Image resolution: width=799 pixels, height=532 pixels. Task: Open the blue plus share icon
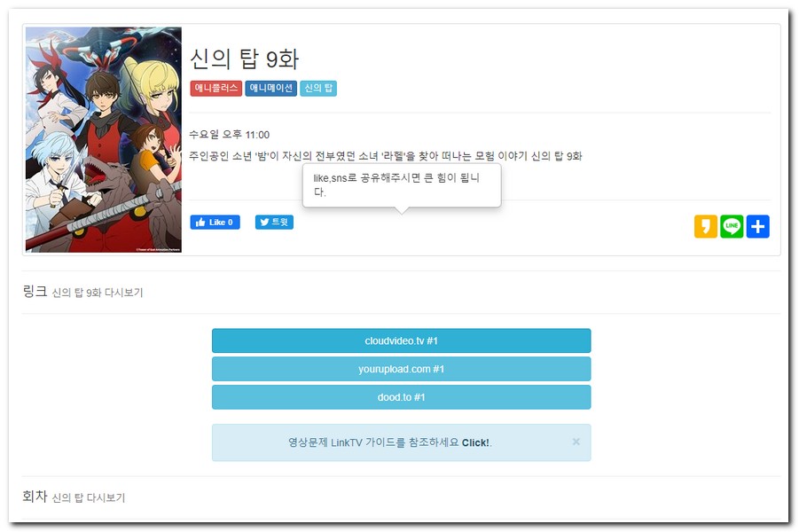click(x=757, y=226)
